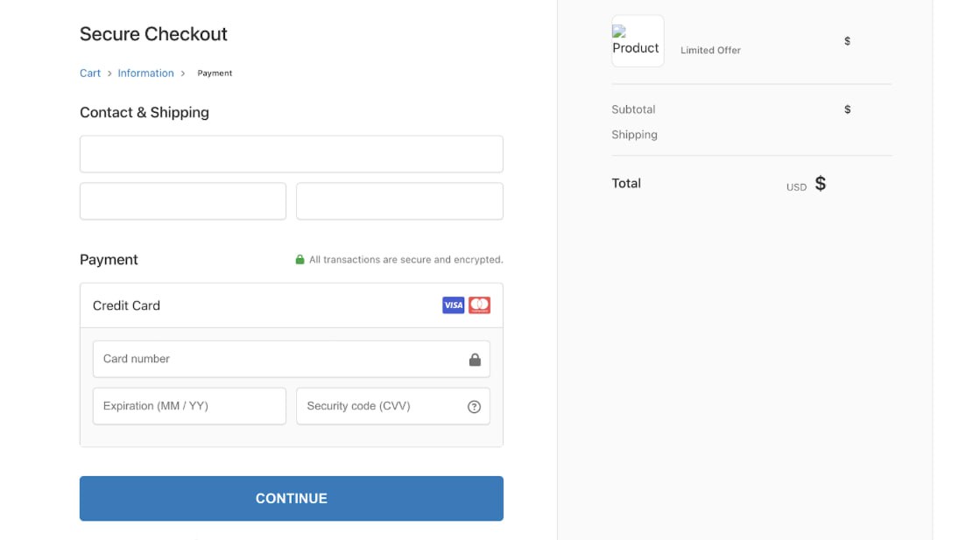Select the Payment breadcrumb step
This screenshot has height=540, width=980.
[215, 73]
